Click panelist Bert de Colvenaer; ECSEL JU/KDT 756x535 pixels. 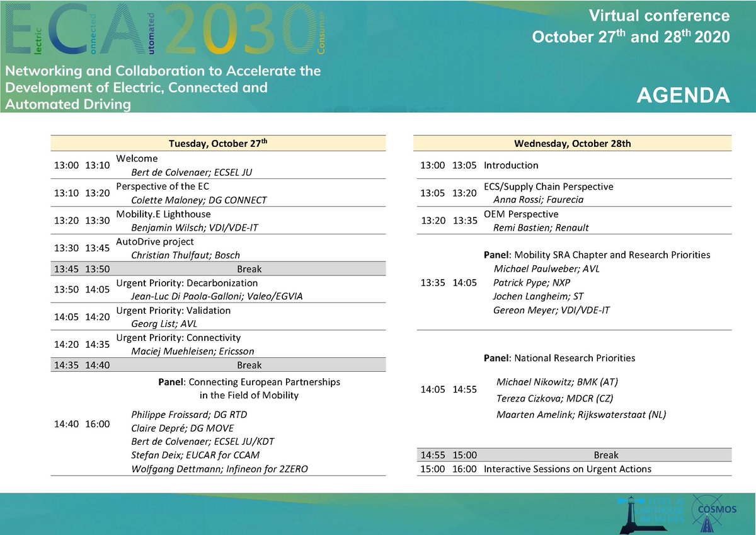(x=202, y=442)
